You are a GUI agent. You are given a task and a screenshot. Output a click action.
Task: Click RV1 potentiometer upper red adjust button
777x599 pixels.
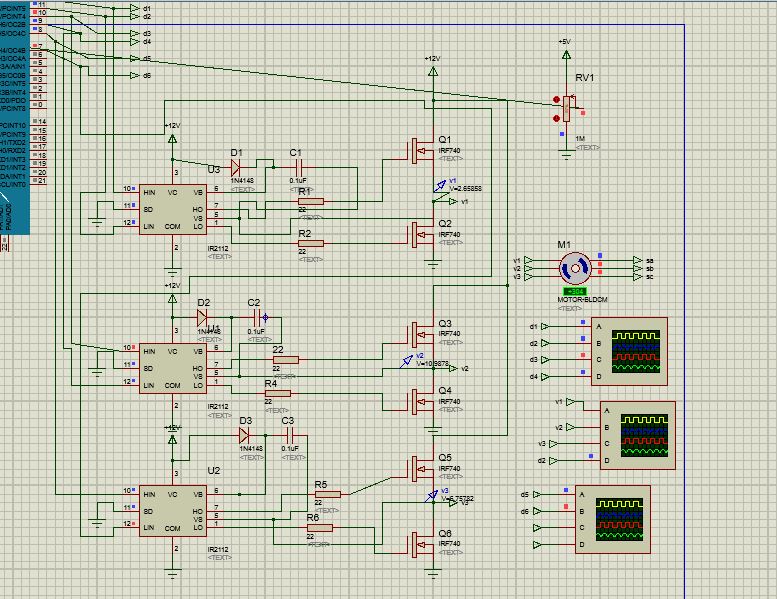556,100
